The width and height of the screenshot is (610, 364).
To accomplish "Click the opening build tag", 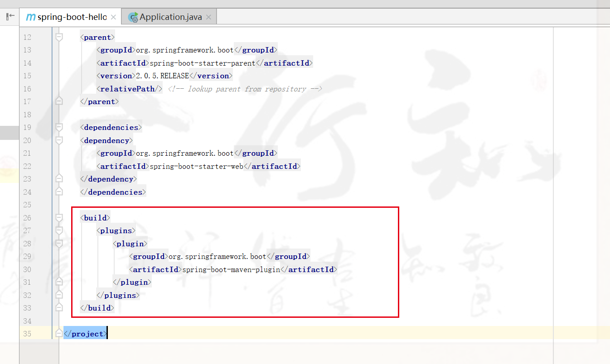I will tap(95, 218).
